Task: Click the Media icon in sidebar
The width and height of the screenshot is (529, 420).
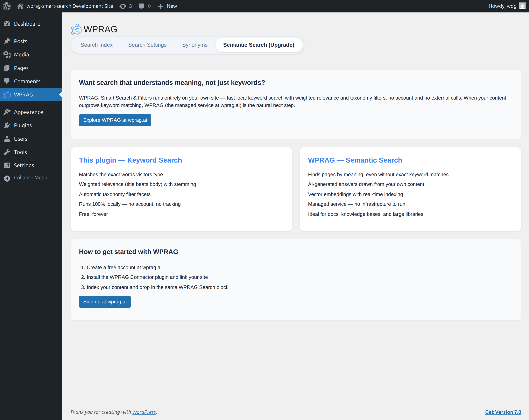Action: click(x=7, y=54)
